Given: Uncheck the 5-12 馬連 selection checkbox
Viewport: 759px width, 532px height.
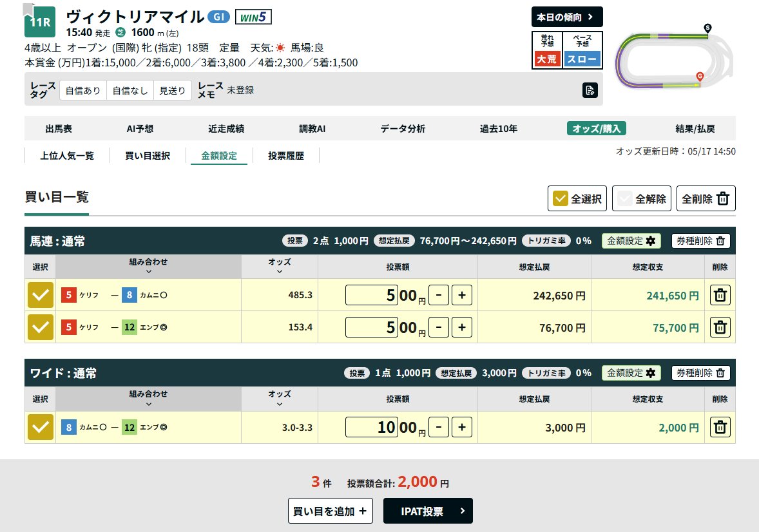Looking at the screenshot, I should click(x=40, y=327).
